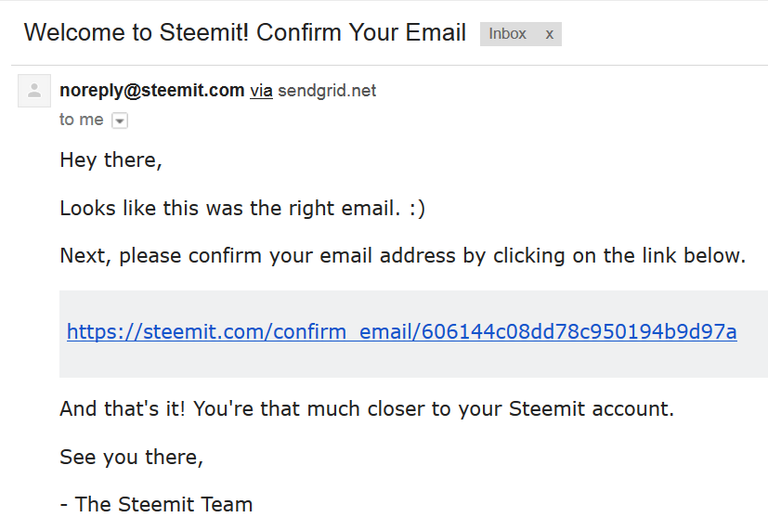
Task: Expand recipient details arrow next to "to me"
Action: (120, 121)
